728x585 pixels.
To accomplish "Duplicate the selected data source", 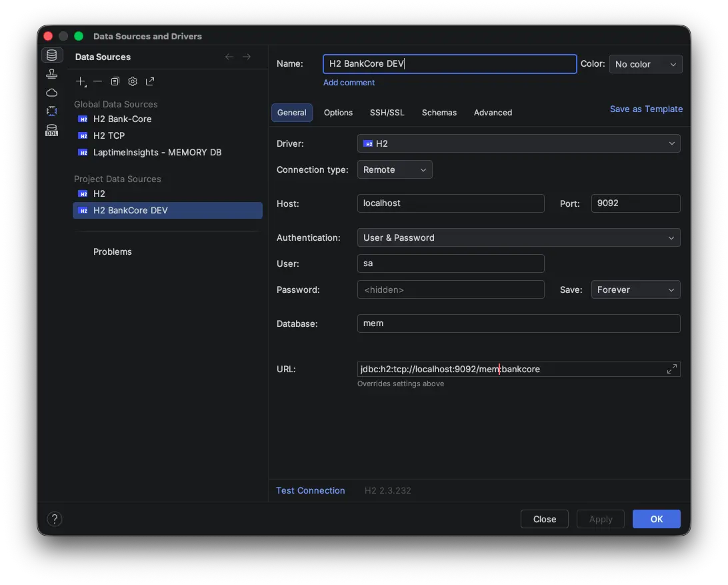I will pos(115,81).
